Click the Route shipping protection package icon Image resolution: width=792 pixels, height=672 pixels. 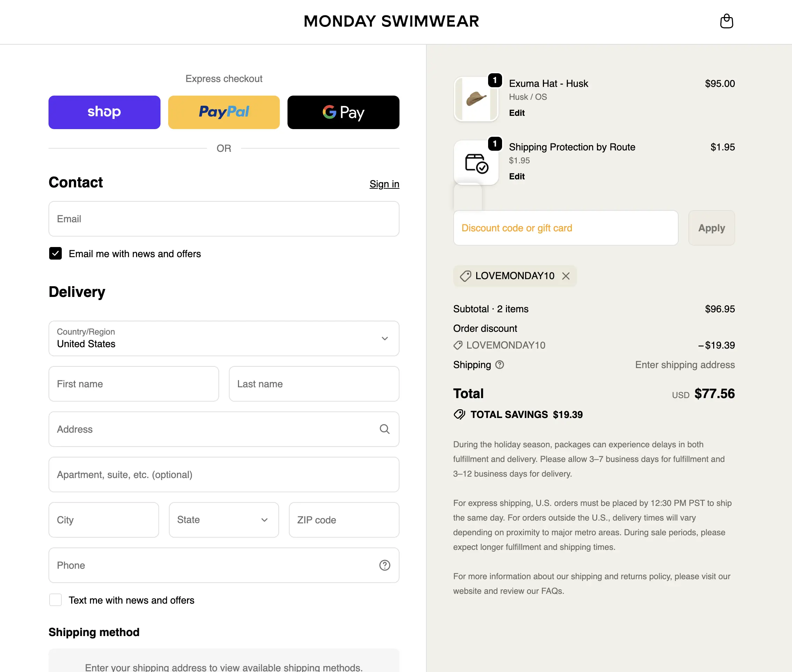click(476, 163)
